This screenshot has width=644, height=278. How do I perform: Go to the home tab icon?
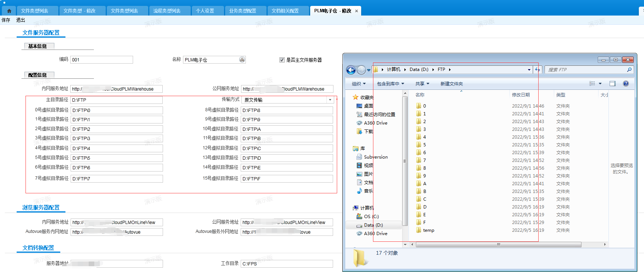tap(9, 11)
